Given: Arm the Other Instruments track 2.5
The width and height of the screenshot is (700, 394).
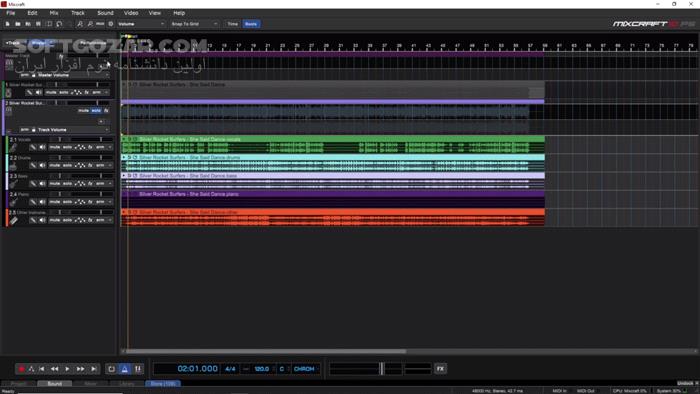Looking at the screenshot, I should [100, 220].
